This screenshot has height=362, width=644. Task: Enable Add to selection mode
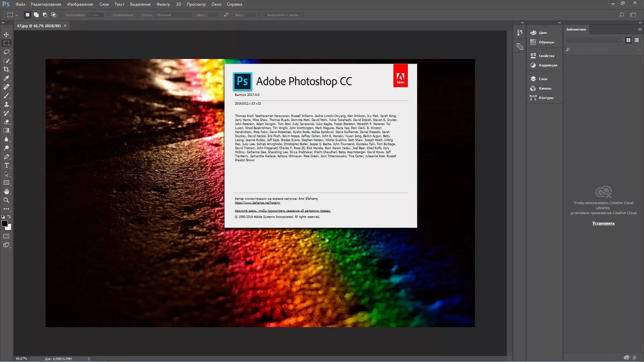click(x=36, y=15)
